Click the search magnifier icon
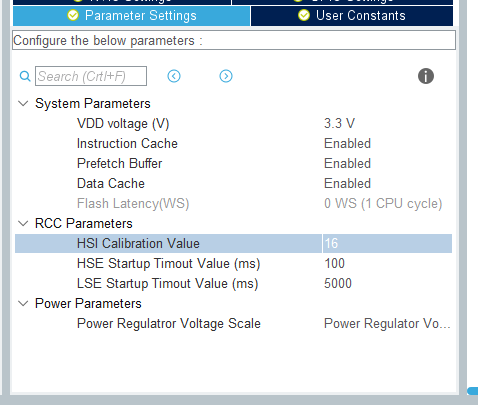Viewport: 478px width, 412px height. point(25,76)
